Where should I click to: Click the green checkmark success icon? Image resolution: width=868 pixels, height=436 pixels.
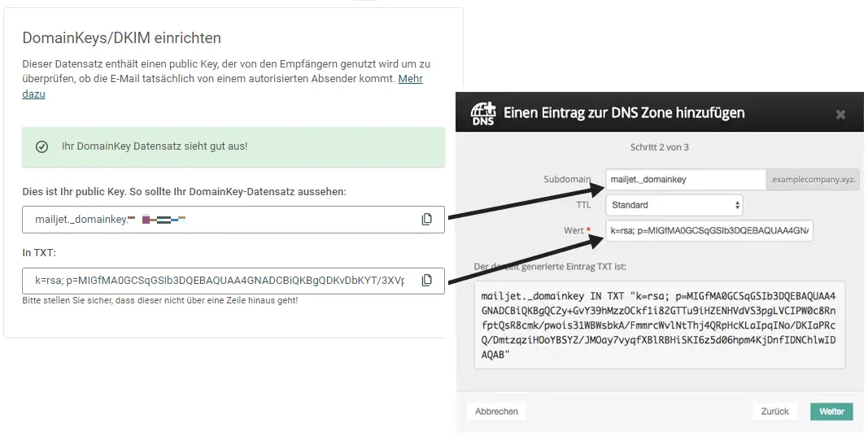[41, 146]
